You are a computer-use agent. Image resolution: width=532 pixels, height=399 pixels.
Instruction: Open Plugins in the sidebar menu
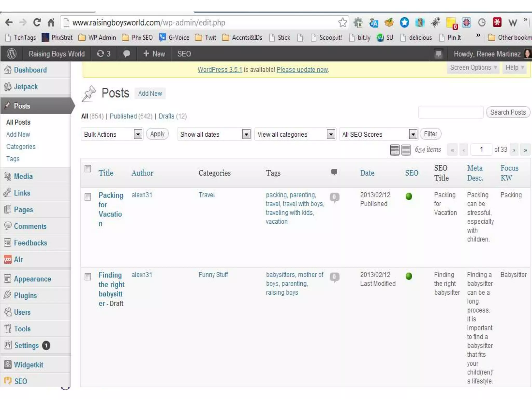25,296
